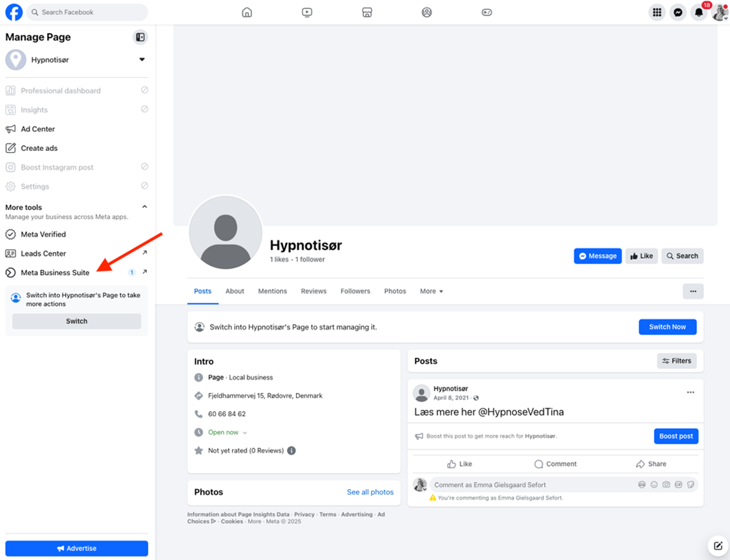
Task: Open the posts Filters button
Action: pos(677,361)
